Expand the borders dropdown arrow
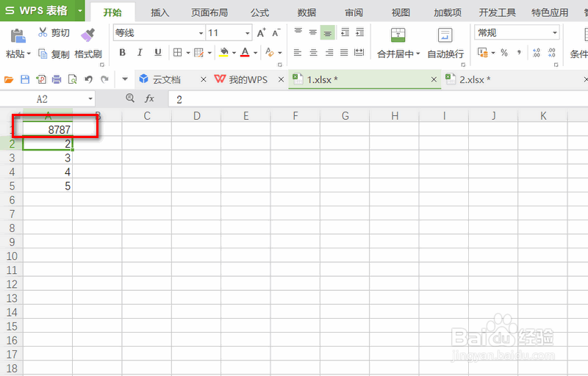The width and height of the screenshot is (588, 376). coord(188,53)
